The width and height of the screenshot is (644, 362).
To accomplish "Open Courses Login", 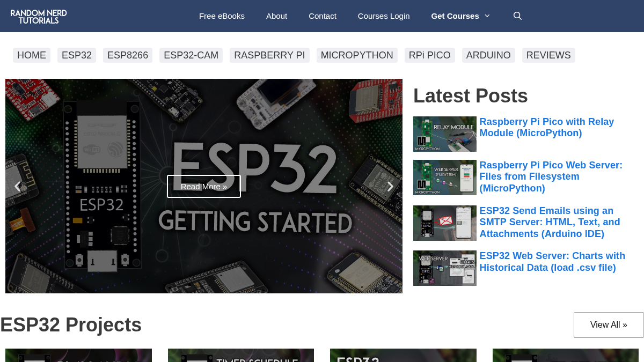I will [384, 16].
